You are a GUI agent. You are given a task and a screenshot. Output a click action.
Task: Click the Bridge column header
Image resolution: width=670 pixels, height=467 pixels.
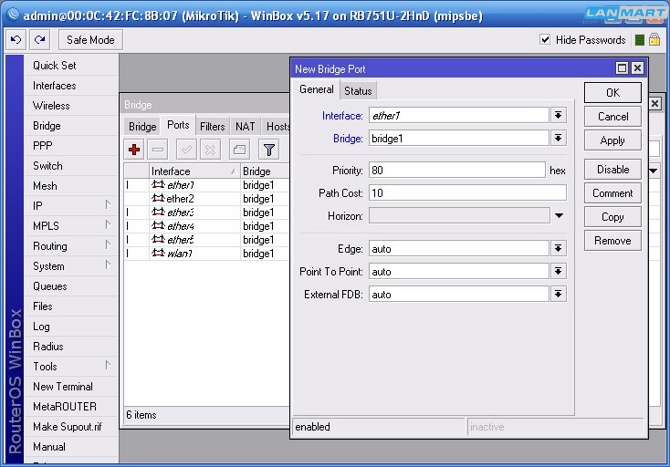[x=265, y=171]
